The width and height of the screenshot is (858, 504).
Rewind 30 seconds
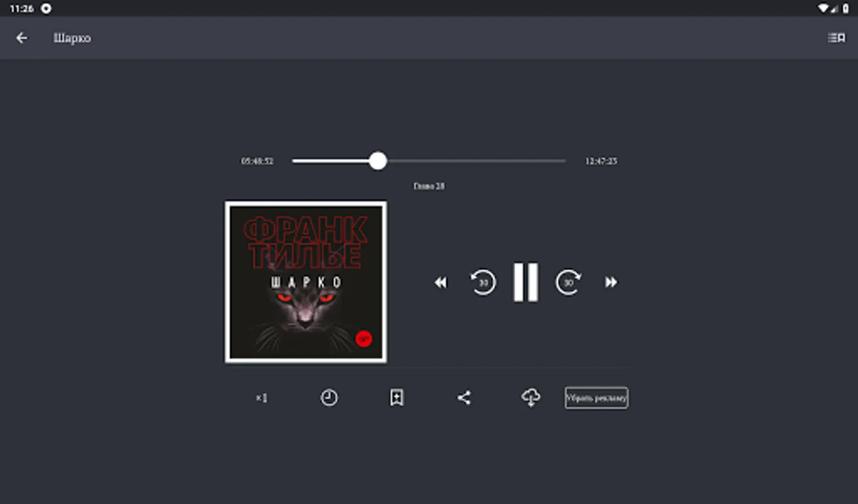pyautogui.click(x=483, y=282)
